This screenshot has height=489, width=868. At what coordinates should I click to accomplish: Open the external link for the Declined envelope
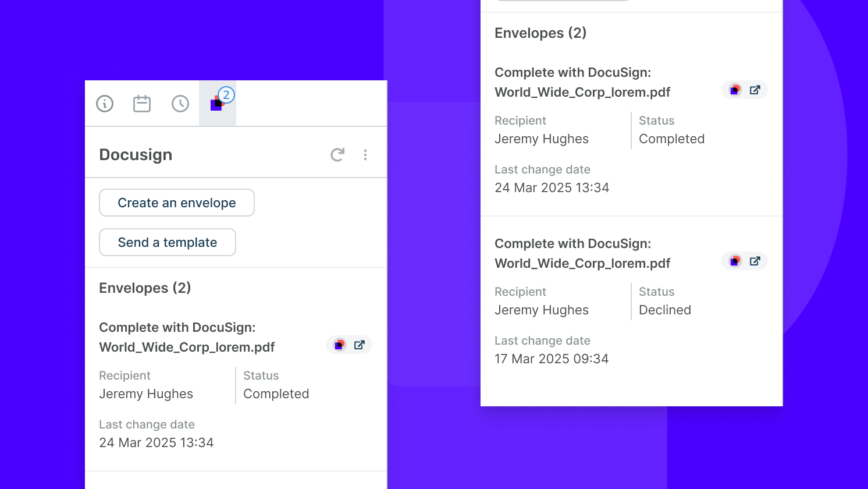pyautogui.click(x=755, y=261)
